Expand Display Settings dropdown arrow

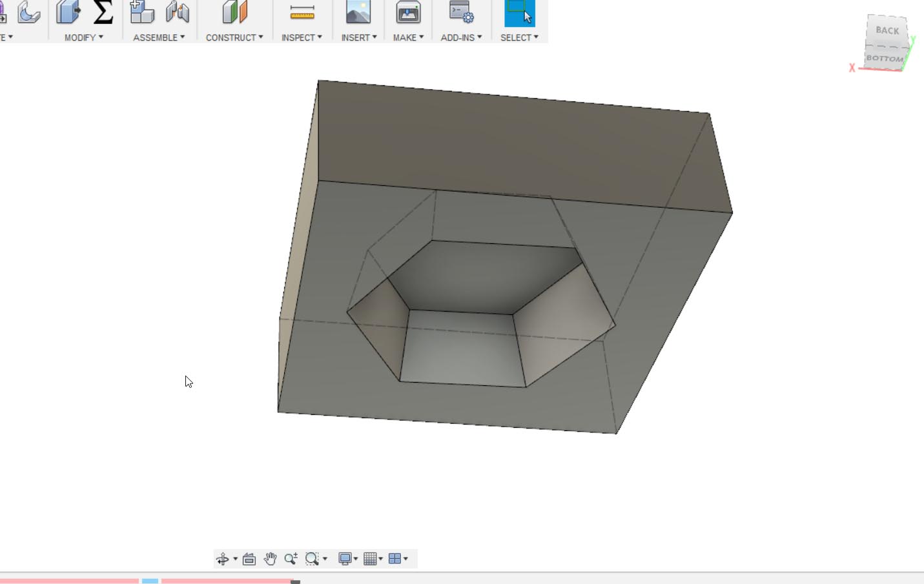click(x=356, y=559)
